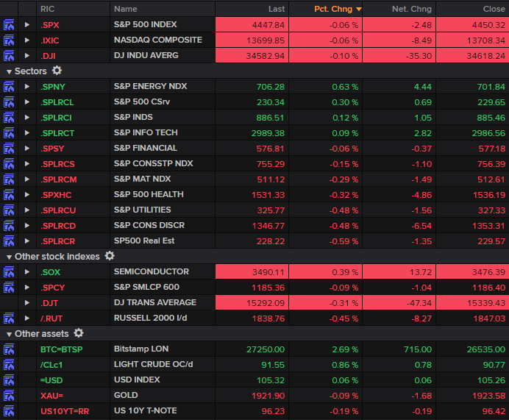Open the news icon for .SPLRCL row
The width and height of the screenshot is (509, 420).
[9, 102]
